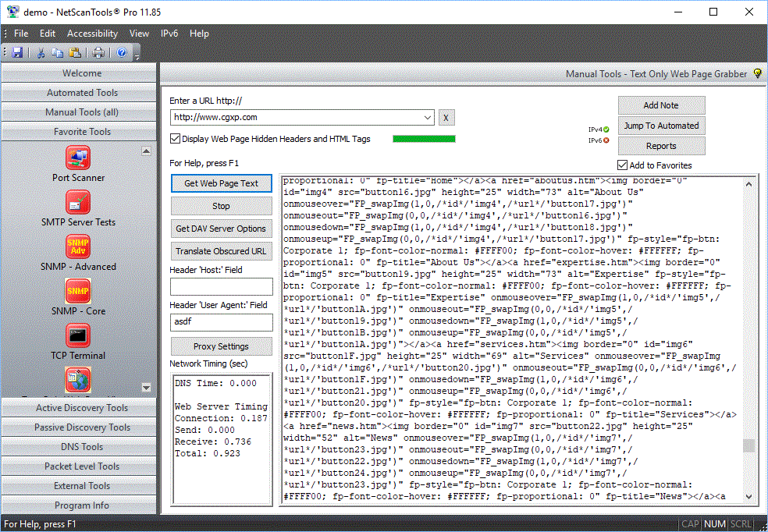Click Translate Obscured URL button

click(222, 251)
